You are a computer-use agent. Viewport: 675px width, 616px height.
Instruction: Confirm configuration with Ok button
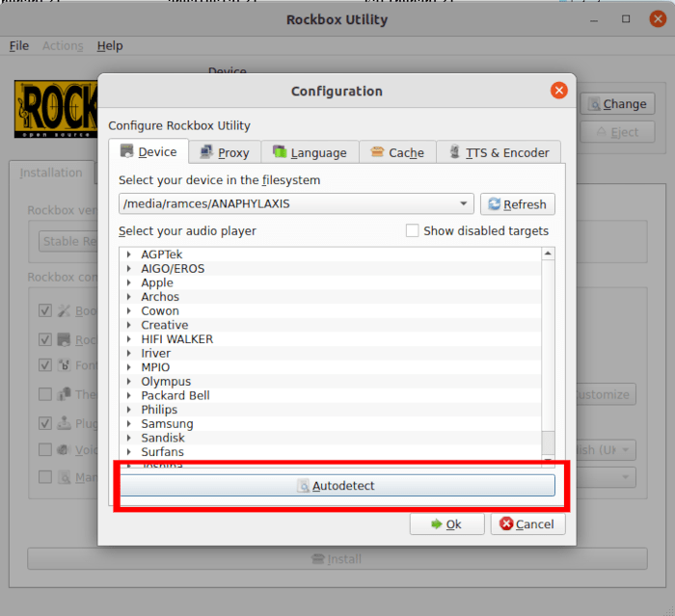tap(446, 524)
